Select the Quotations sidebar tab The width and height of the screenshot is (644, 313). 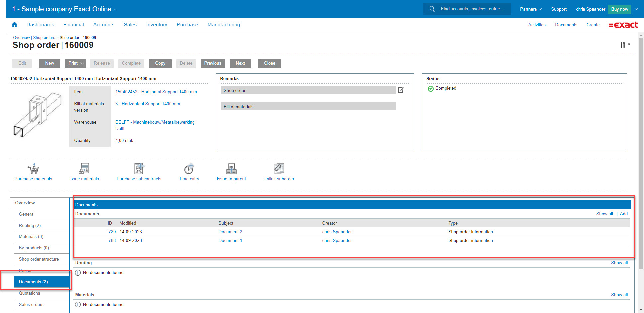41,293
